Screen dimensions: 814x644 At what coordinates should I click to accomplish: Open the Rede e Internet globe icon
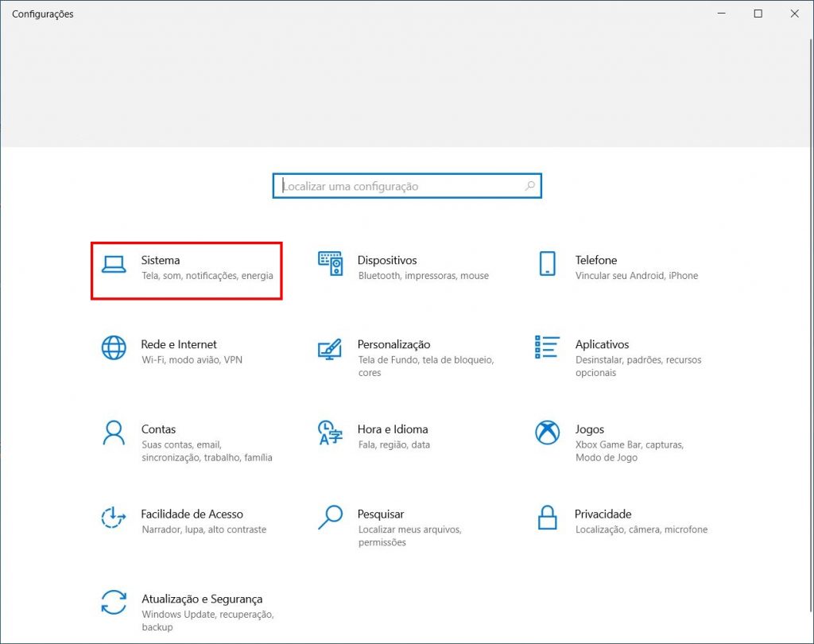pos(114,348)
